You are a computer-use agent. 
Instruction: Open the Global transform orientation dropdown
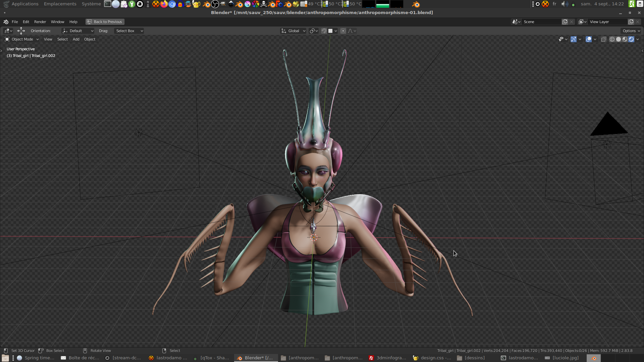pyautogui.click(x=293, y=31)
